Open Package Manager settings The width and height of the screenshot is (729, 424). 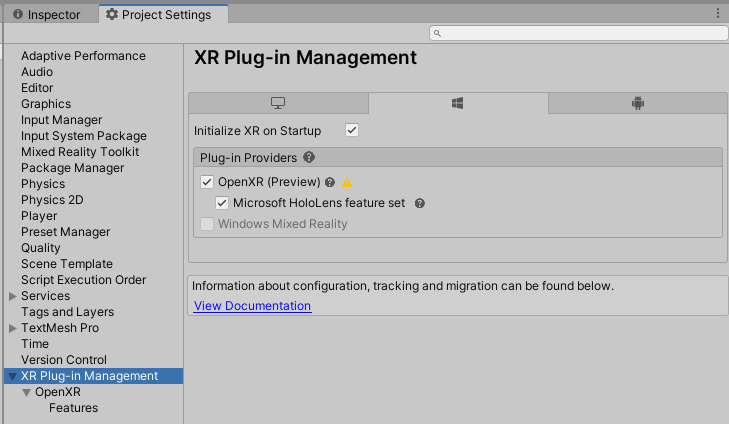point(73,168)
